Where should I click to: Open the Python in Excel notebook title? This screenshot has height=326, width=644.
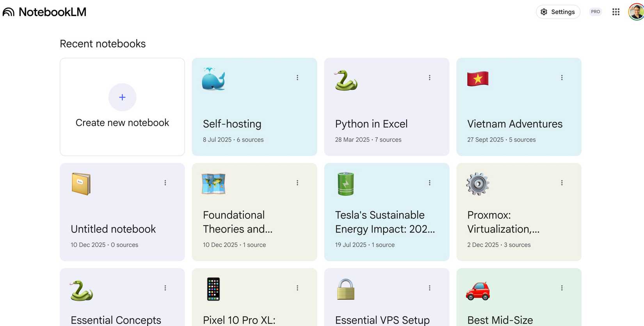[371, 124]
